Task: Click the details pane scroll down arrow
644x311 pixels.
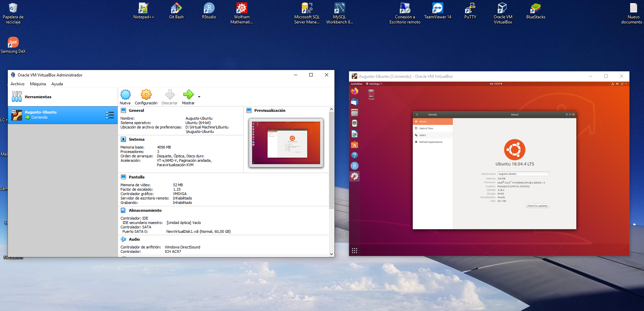Action: (331, 254)
